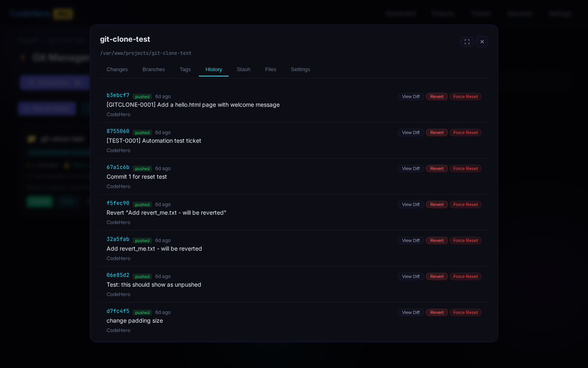588x368 pixels.
Task: Open commit d7fc4f5 details link
Action: click(118, 311)
